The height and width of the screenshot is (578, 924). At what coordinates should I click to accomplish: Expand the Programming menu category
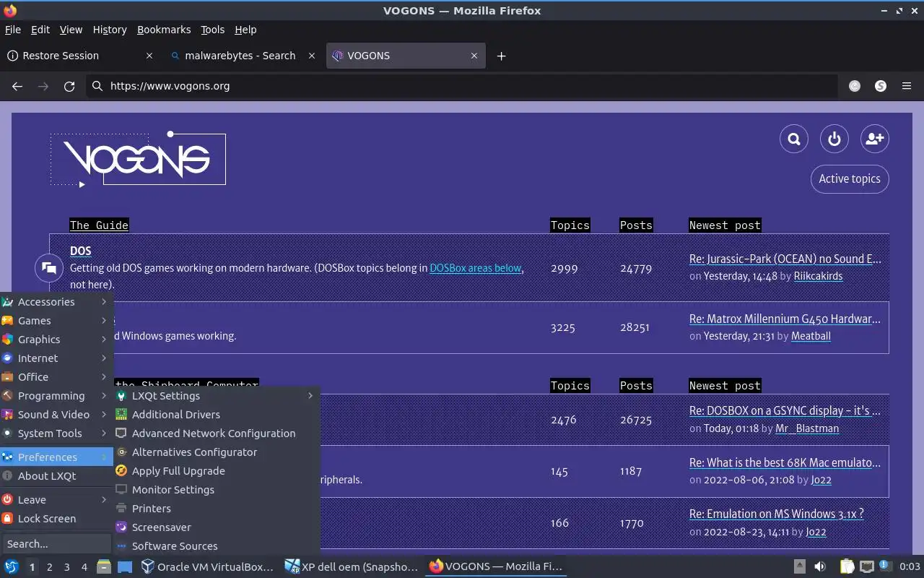point(56,396)
